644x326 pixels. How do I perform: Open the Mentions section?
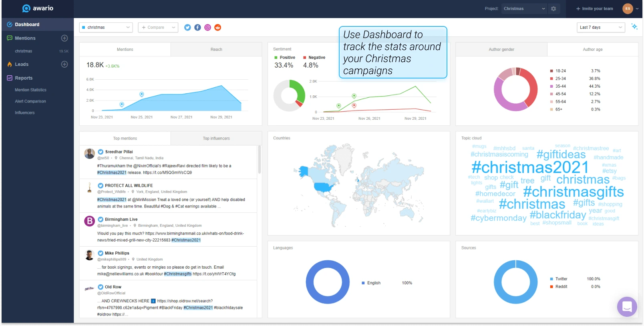tap(25, 38)
